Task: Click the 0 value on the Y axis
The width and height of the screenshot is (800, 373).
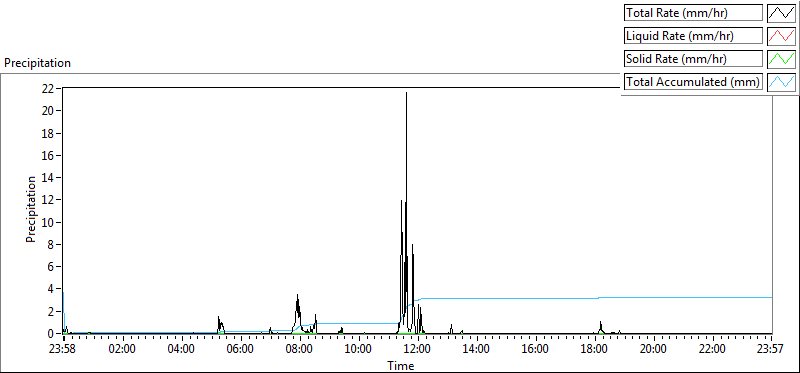Action: point(52,334)
